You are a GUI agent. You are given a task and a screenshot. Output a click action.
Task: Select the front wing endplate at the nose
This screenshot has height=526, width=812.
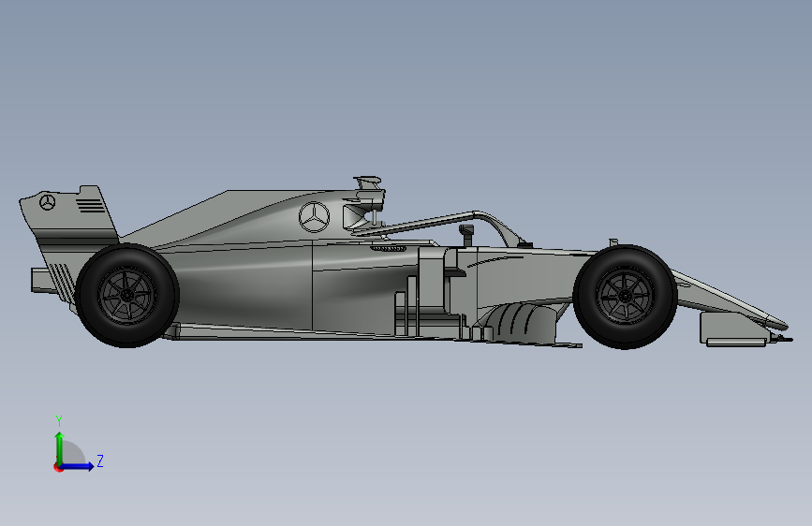coord(733,329)
